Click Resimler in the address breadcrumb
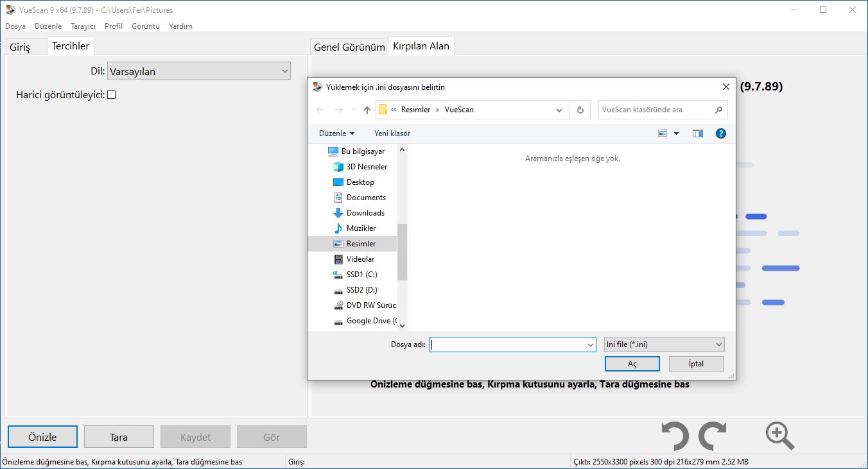This screenshot has height=469, width=868. (x=416, y=110)
